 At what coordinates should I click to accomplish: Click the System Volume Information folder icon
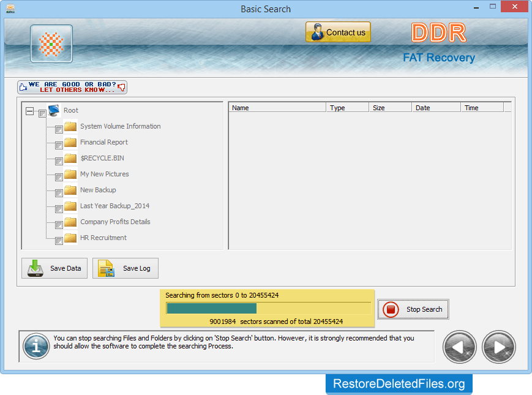70,126
